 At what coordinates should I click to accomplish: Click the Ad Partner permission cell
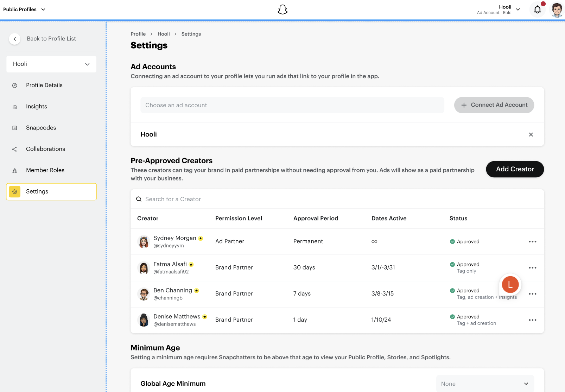click(230, 241)
